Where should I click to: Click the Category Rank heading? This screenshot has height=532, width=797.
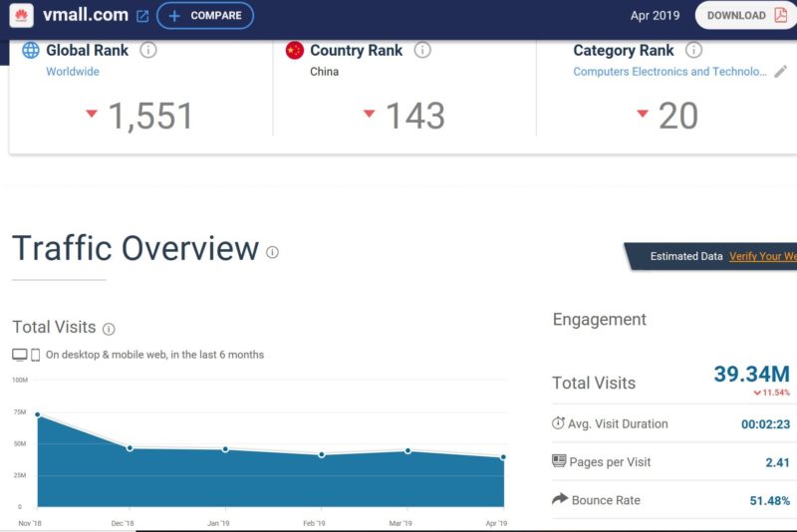[624, 50]
